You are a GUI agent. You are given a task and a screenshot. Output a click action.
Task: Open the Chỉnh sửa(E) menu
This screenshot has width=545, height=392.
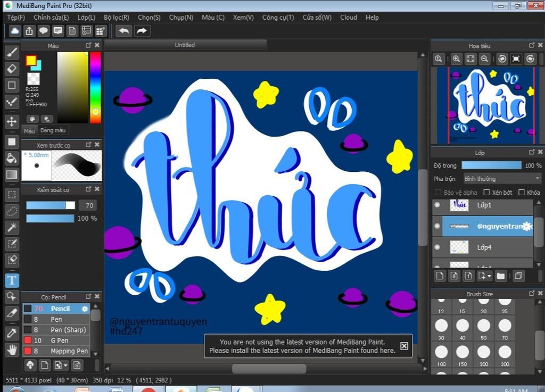coord(51,18)
